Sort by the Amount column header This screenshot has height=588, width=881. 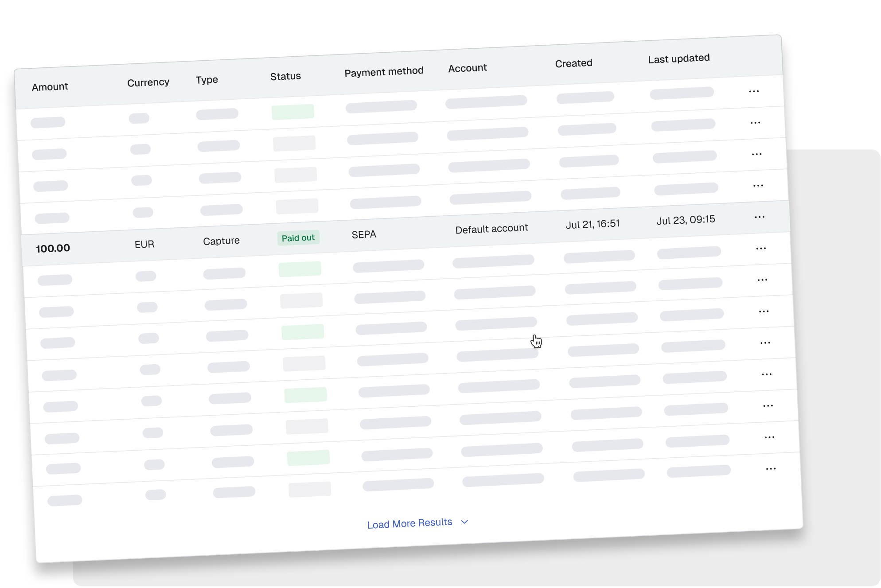tap(50, 87)
